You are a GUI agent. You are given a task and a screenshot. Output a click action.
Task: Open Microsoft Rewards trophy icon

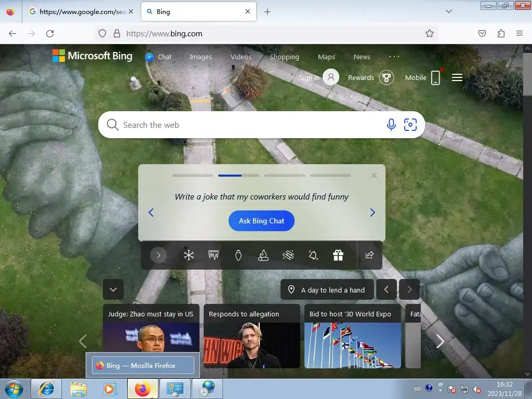pos(387,78)
